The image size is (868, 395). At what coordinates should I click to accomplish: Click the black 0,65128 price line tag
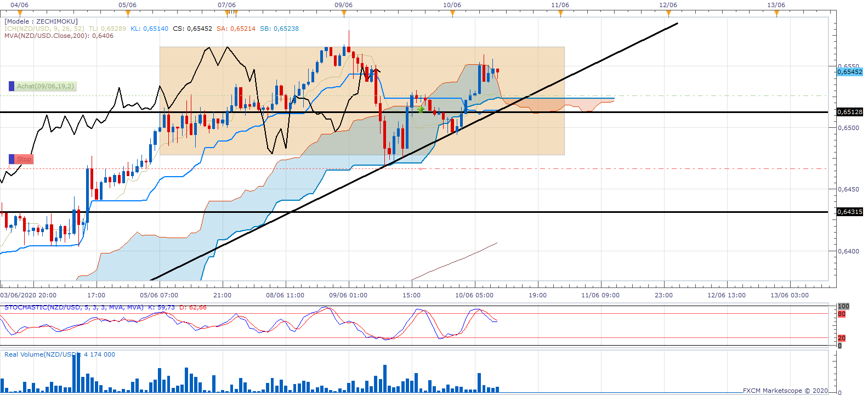(x=850, y=112)
